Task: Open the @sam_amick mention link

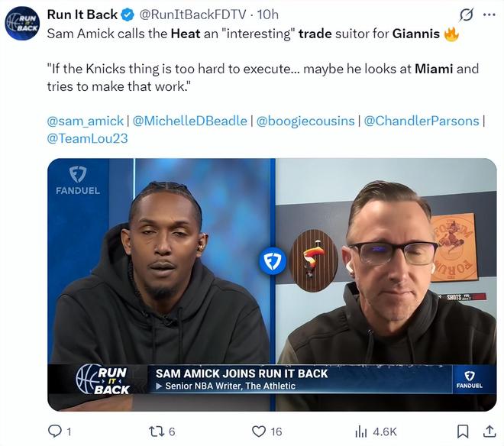Action: click(86, 121)
